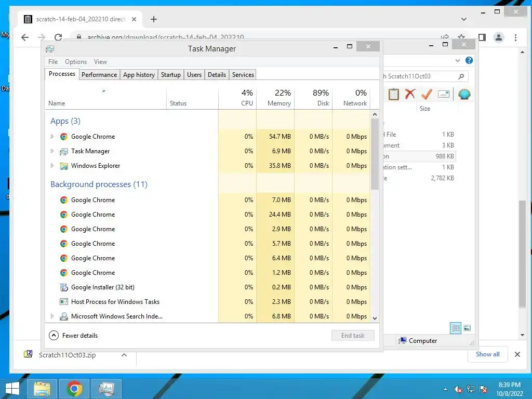This screenshot has width=532, height=399.
Task: Click Task Manager taskbar icon
Action: coord(107,389)
